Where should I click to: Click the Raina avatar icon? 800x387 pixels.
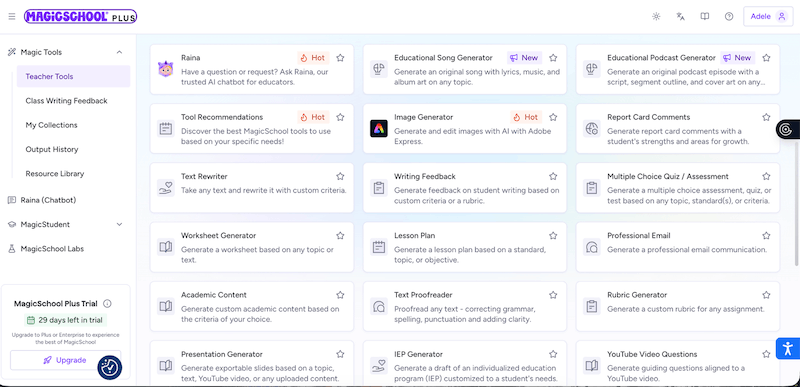[165, 69]
